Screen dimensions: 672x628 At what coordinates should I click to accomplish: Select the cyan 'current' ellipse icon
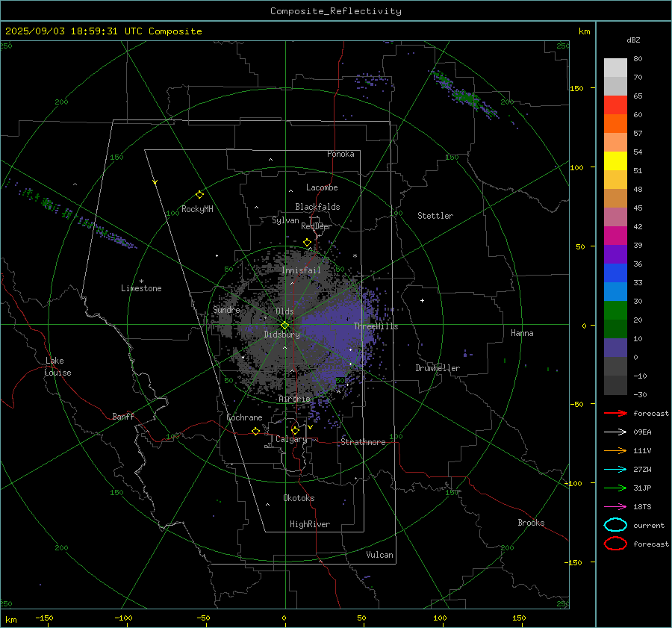(615, 525)
